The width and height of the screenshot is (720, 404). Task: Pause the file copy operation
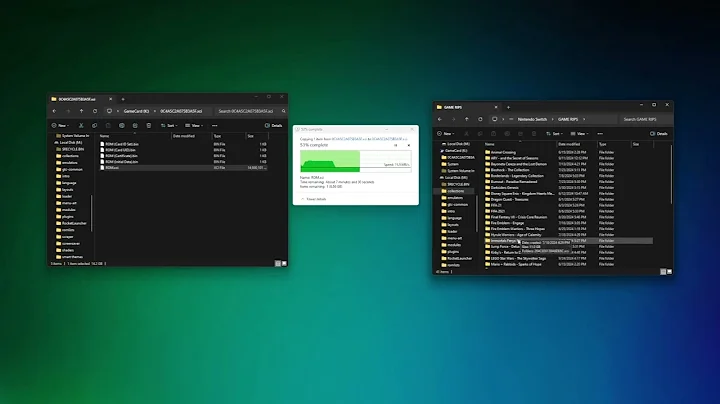(x=395, y=145)
